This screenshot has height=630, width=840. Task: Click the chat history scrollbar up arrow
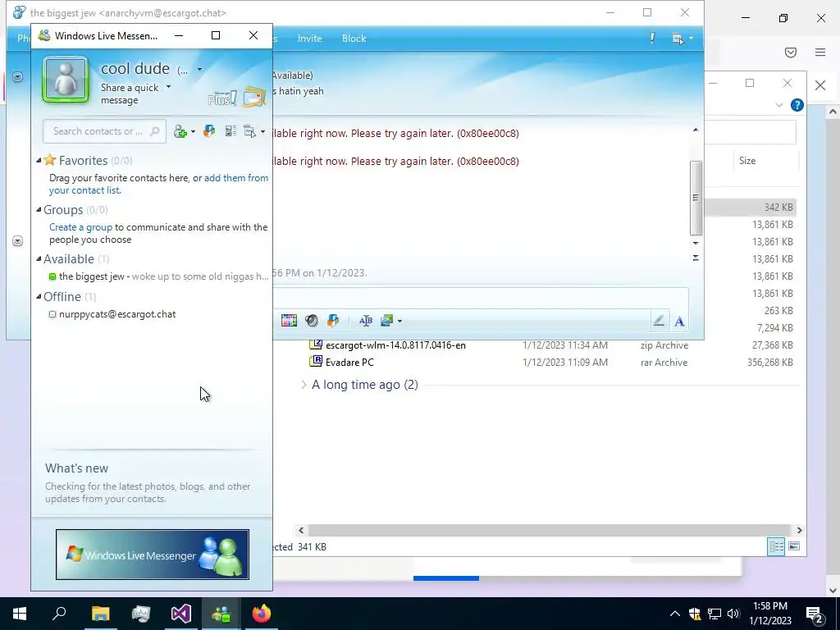click(696, 130)
